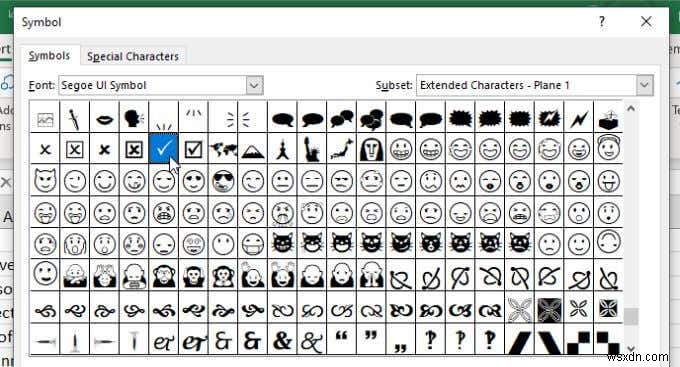
Task: Pick the Statue of Liberty symbol
Action: pos(312,149)
